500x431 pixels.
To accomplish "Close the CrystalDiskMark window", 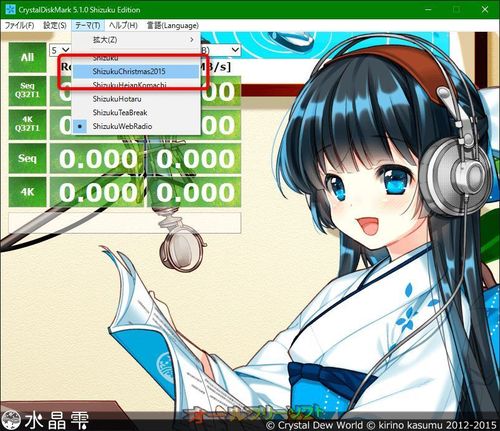I will point(485,9).
